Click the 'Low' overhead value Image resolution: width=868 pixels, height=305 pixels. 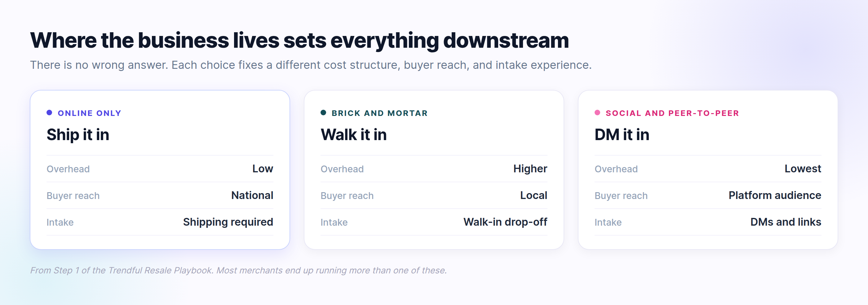tap(263, 169)
